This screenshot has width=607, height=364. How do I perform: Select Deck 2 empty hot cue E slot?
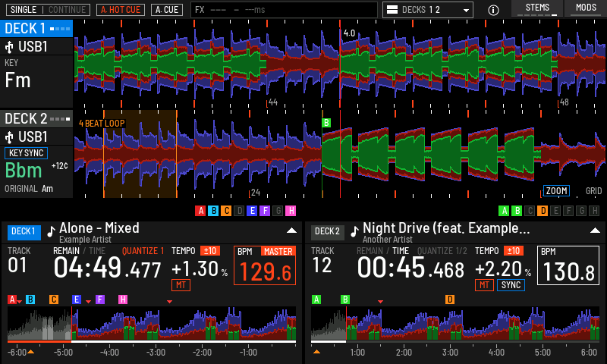point(555,211)
